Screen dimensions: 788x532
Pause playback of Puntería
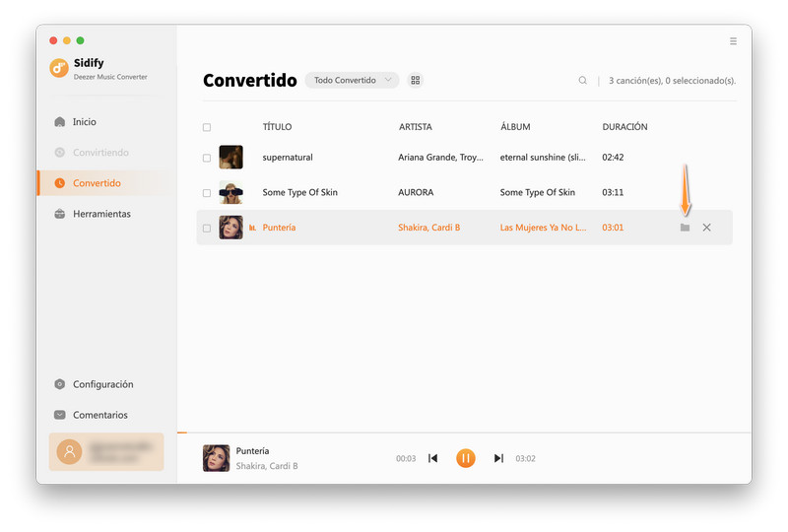point(466,458)
